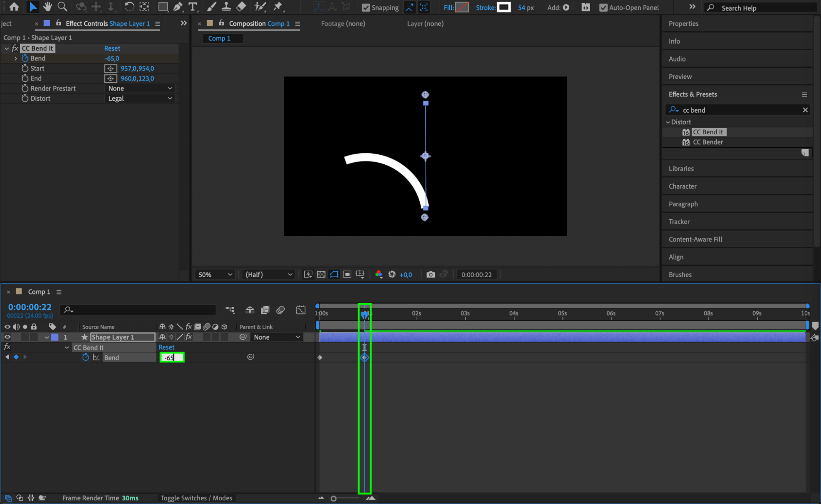
Task: Disable the Auto-Open Panel checkbox
Action: tap(603, 7)
